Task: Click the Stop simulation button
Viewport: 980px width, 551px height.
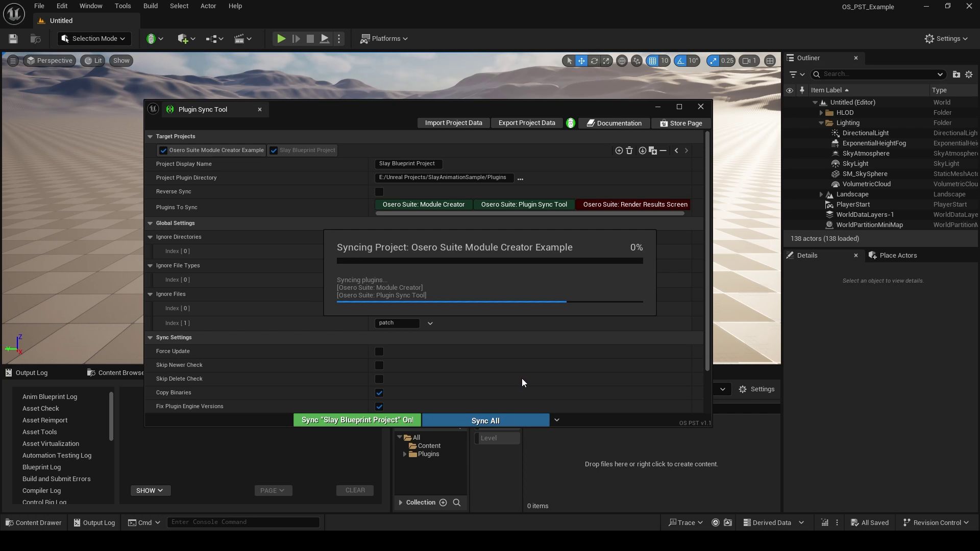Action: point(310,39)
